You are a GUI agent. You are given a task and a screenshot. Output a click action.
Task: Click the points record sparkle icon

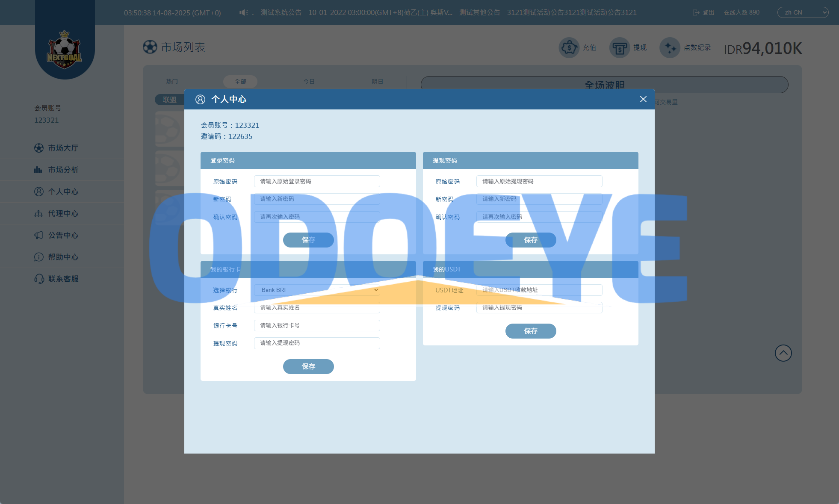point(670,47)
